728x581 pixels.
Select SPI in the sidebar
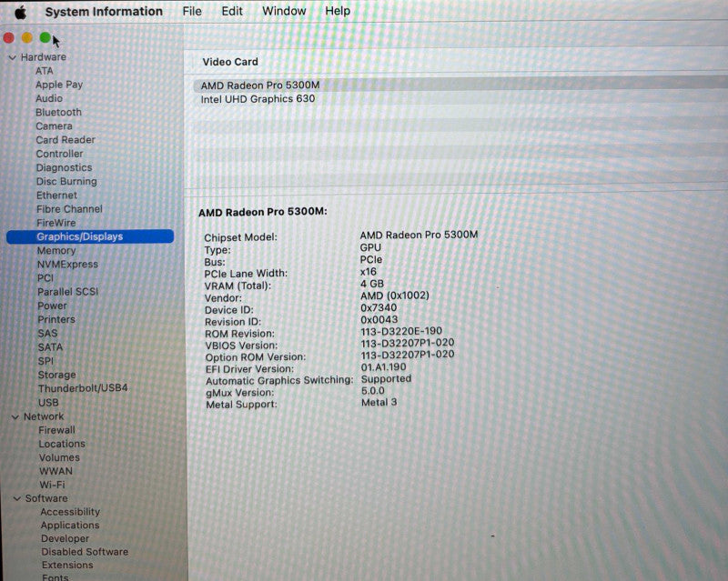[46, 361]
